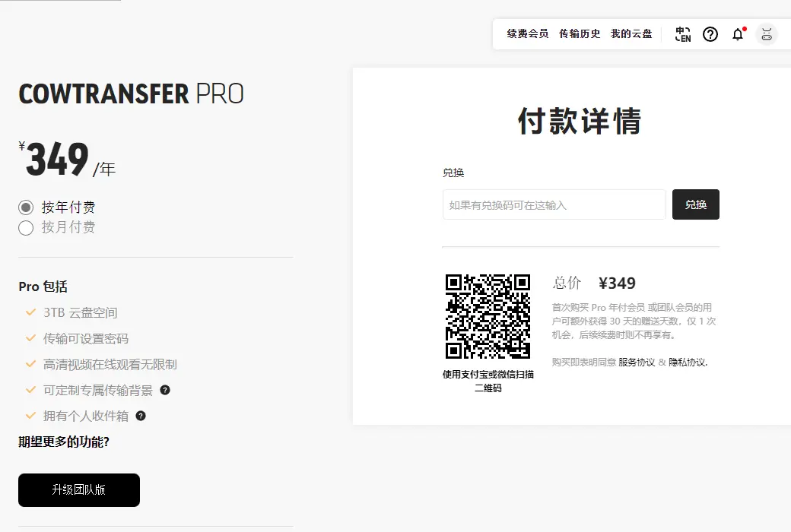
Task: Open 我的云盘 in top navigation
Action: (x=631, y=33)
